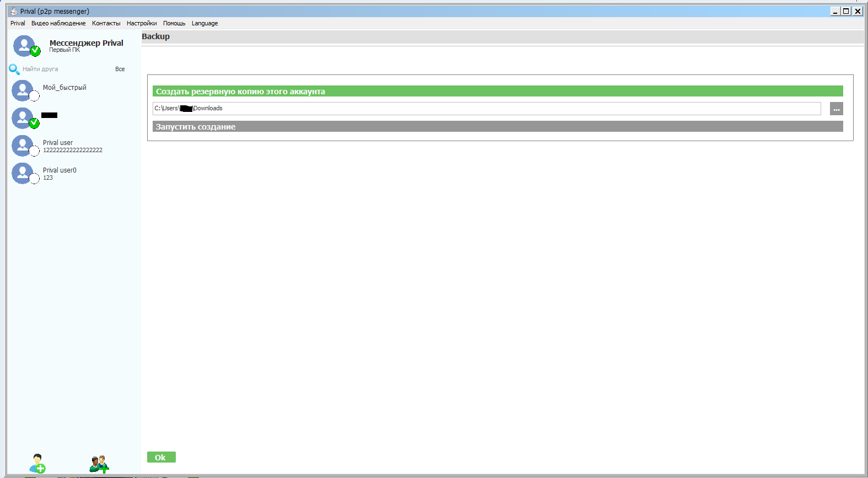This screenshot has width=868, height=478.
Task: Click the magnifier search icon
Action: pyautogui.click(x=14, y=69)
